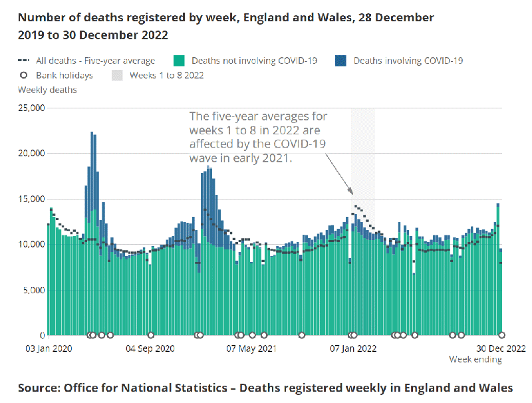Click the bank holiday marker at 30 Dec 2022
The height and width of the screenshot is (403, 532).
click(502, 335)
